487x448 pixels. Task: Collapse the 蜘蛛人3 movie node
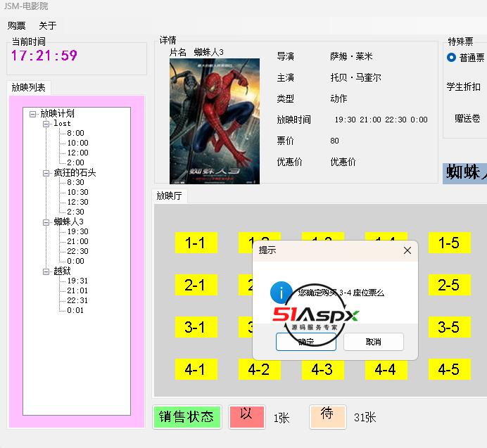click(46, 222)
